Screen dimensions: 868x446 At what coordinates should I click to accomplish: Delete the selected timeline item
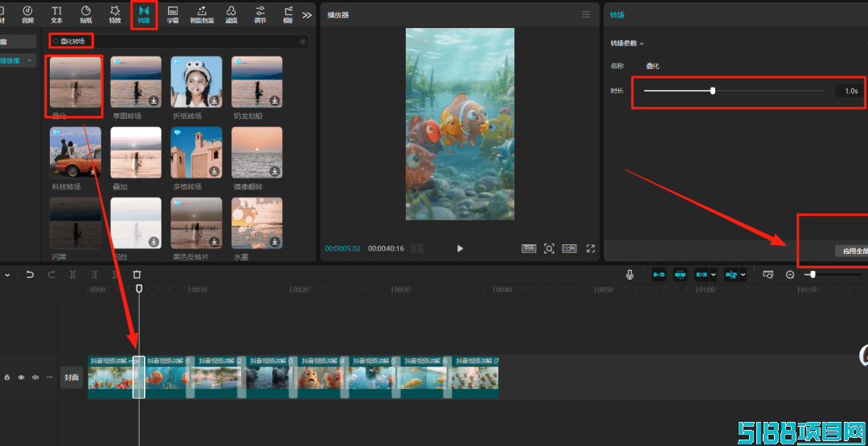coord(137,275)
